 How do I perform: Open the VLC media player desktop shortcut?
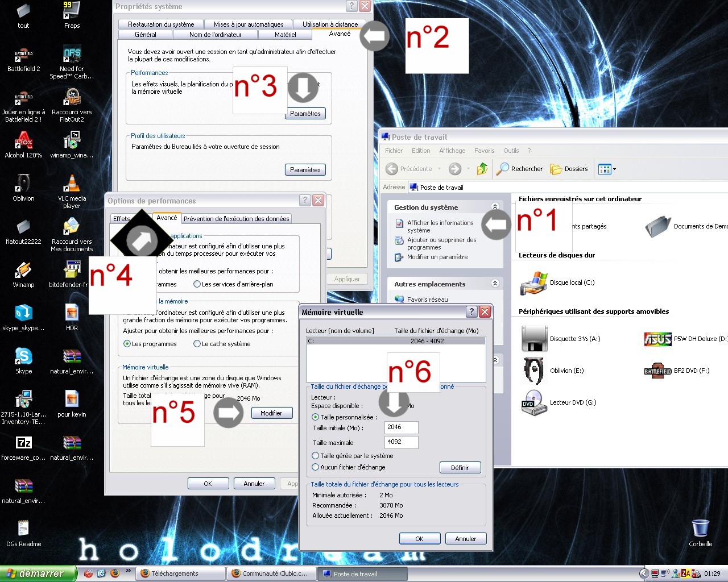pyautogui.click(x=72, y=185)
